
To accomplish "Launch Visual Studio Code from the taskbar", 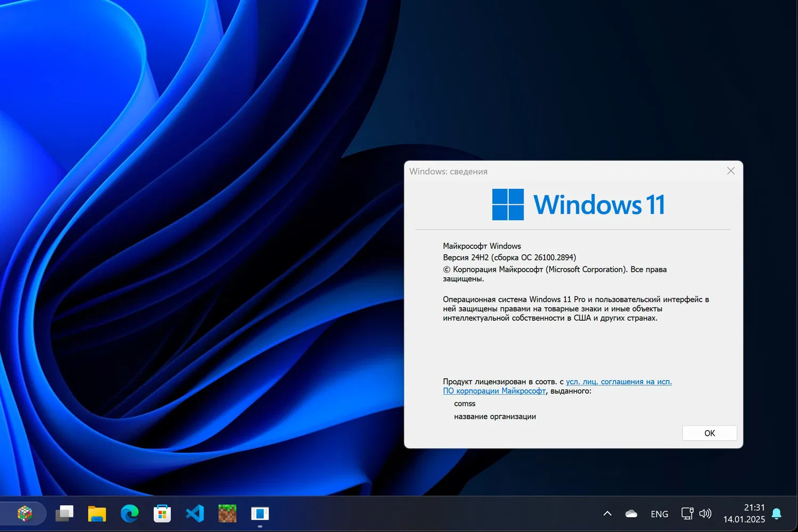I will point(194,513).
